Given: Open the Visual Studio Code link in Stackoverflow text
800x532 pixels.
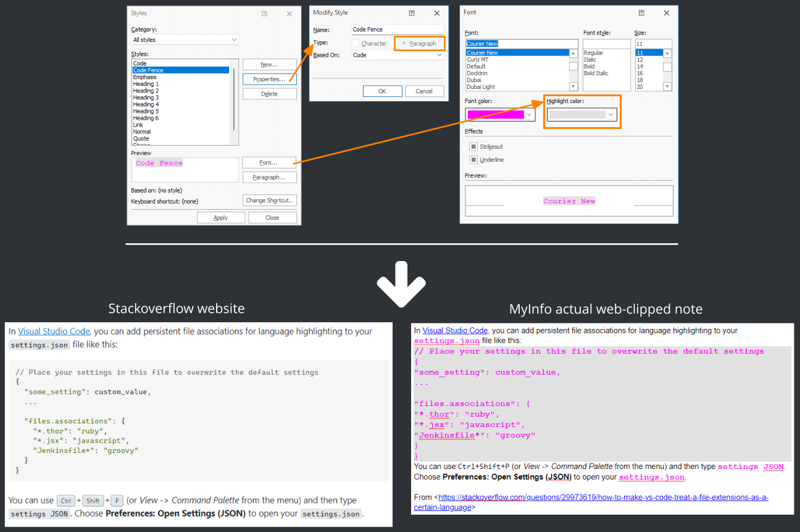Looking at the screenshot, I should click(x=54, y=331).
